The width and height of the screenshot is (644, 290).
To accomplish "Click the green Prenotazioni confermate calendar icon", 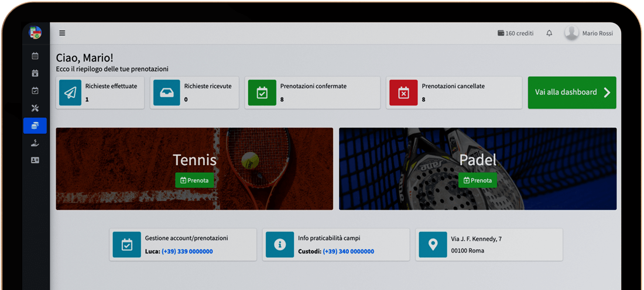I will tap(262, 93).
